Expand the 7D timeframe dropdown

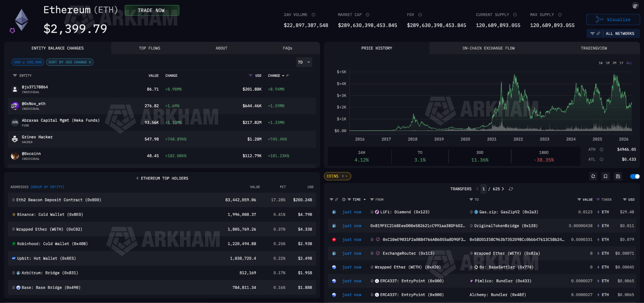304,62
